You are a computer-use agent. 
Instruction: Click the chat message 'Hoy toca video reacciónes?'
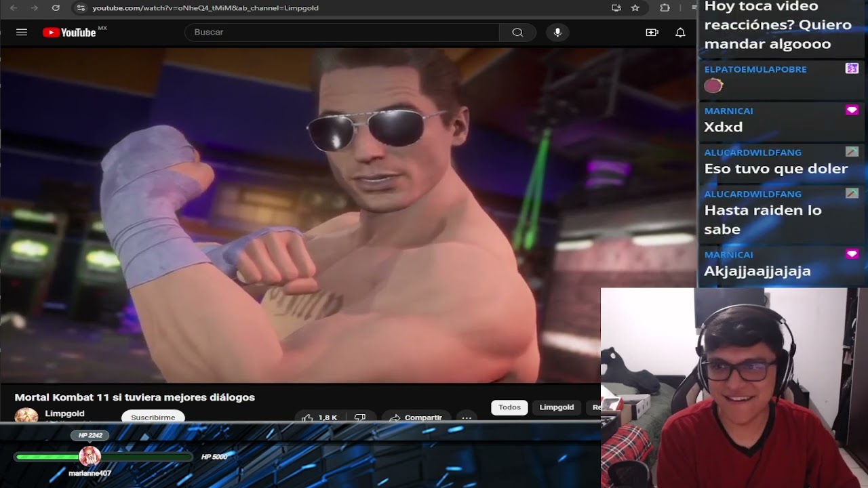point(778,25)
